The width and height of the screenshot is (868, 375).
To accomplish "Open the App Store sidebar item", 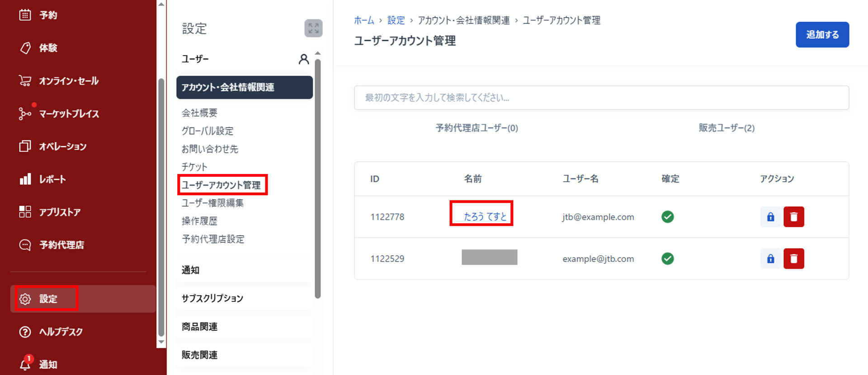I will pyautogui.click(x=59, y=212).
